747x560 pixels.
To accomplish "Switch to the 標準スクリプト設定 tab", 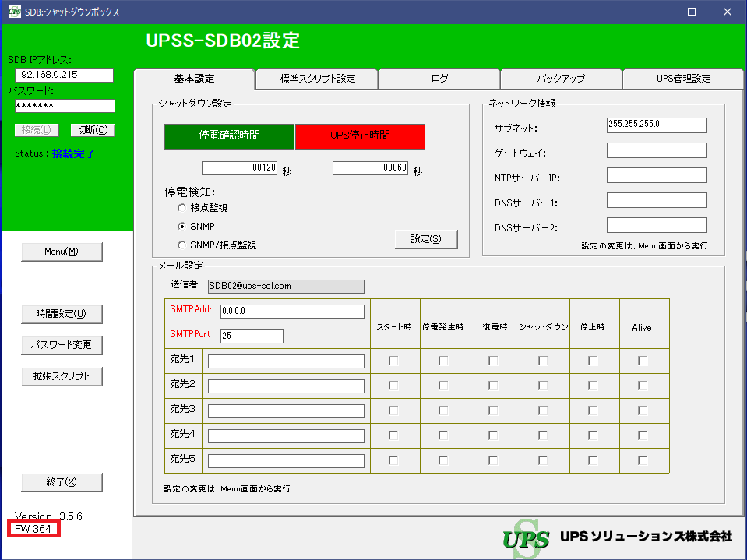I will point(317,79).
